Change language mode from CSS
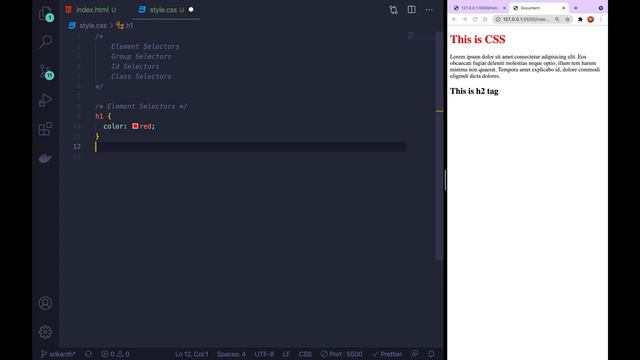This screenshot has width=640, height=360. tap(305, 354)
